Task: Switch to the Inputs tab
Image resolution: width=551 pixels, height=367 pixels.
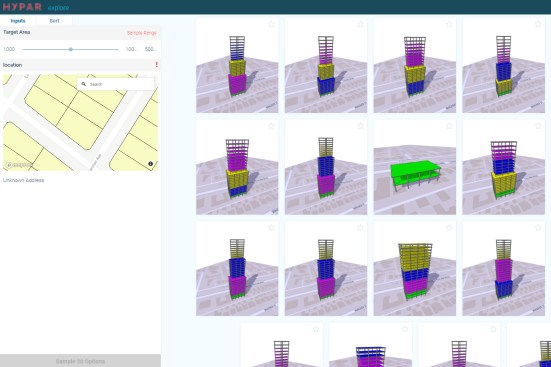Action: [x=18, y=21]
